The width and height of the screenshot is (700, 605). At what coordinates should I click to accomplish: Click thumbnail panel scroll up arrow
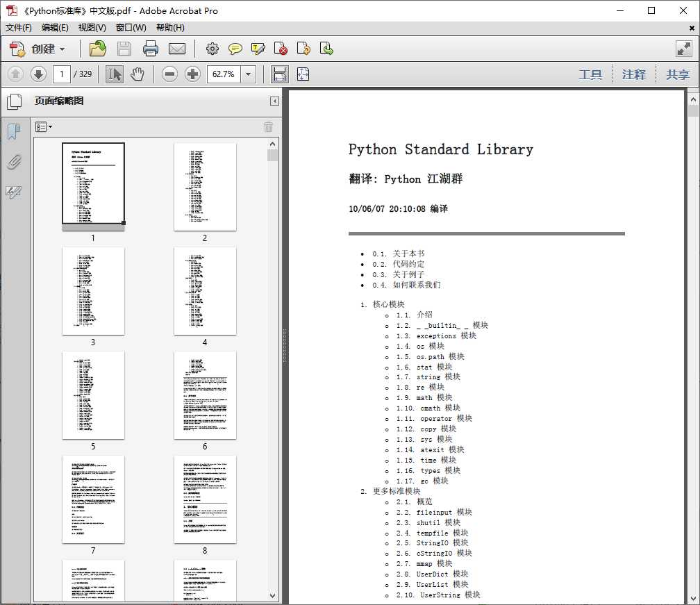(x=272, y=144)
